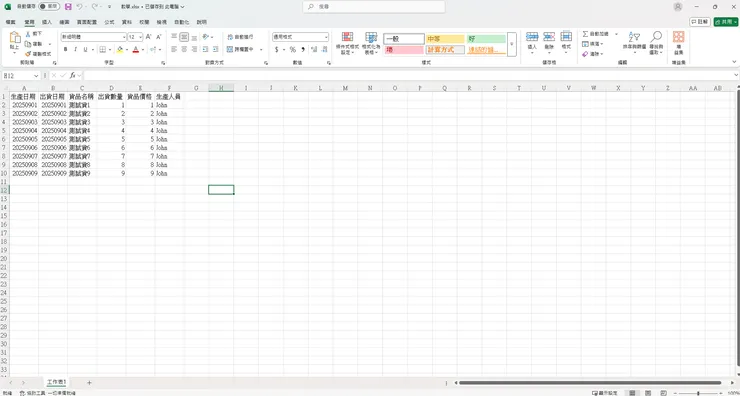The image size is (740, 396).
Task: Toggle Align Right
Action: click(194, 49)
